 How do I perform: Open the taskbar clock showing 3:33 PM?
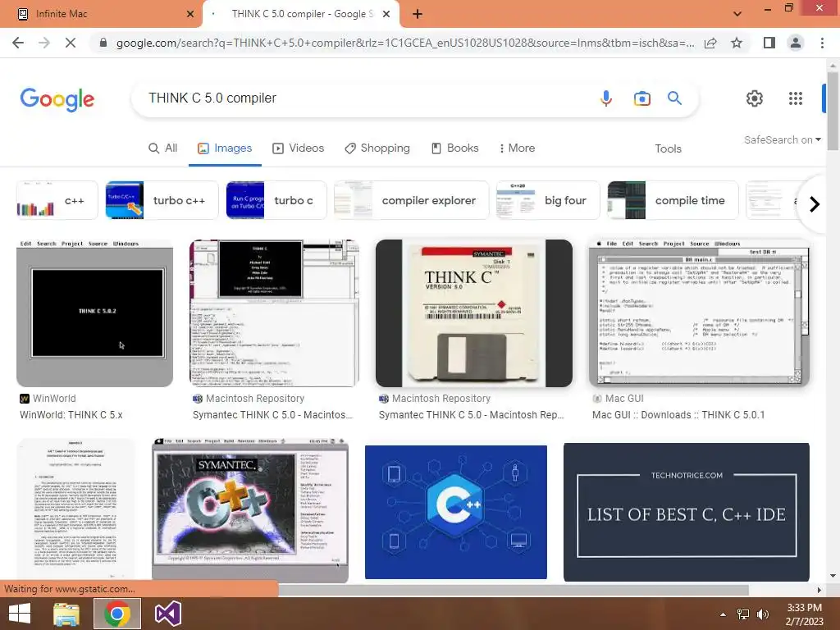click(x=804, y=614)
